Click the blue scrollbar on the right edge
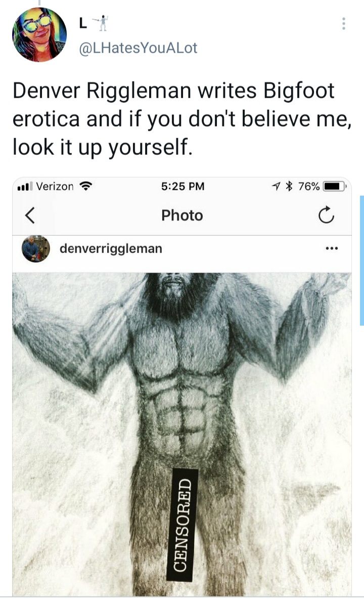The image size is (364, 605). (361, 261)
